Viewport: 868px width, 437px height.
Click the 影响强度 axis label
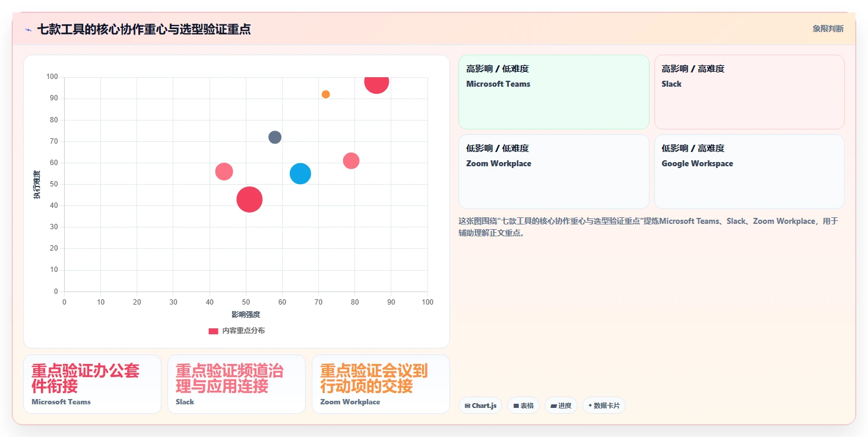pyautogui.click(x=246, y=314)
